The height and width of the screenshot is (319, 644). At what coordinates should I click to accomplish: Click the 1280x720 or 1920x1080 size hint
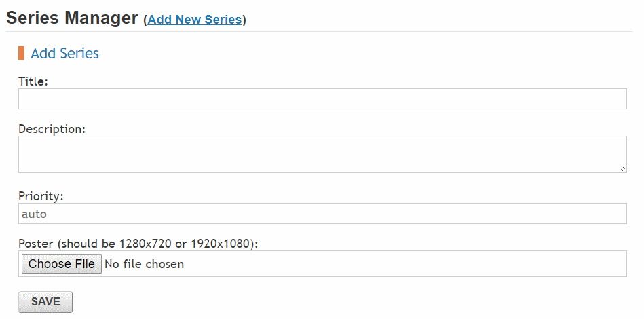click(188, 244)
